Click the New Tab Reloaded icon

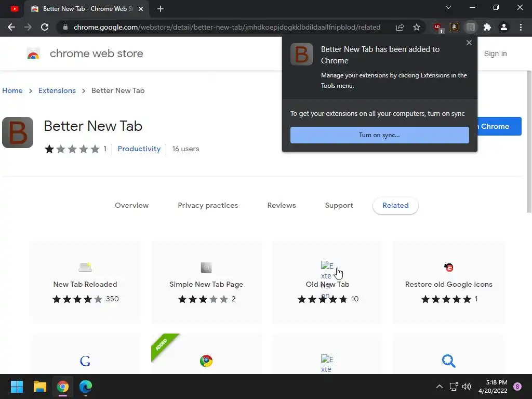(85, 268)
